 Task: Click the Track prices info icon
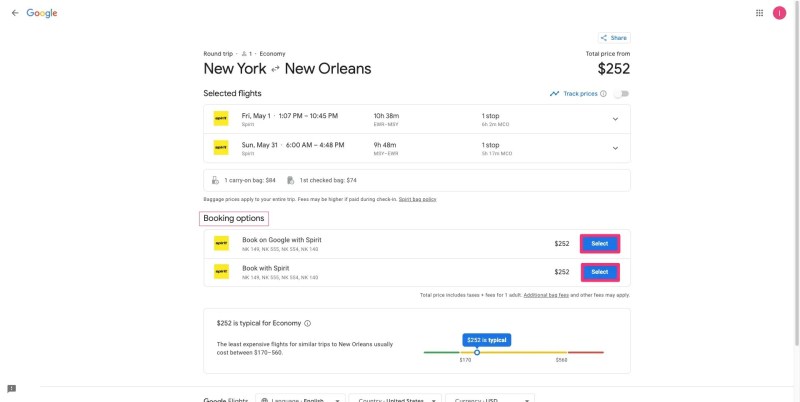point(604,94)
